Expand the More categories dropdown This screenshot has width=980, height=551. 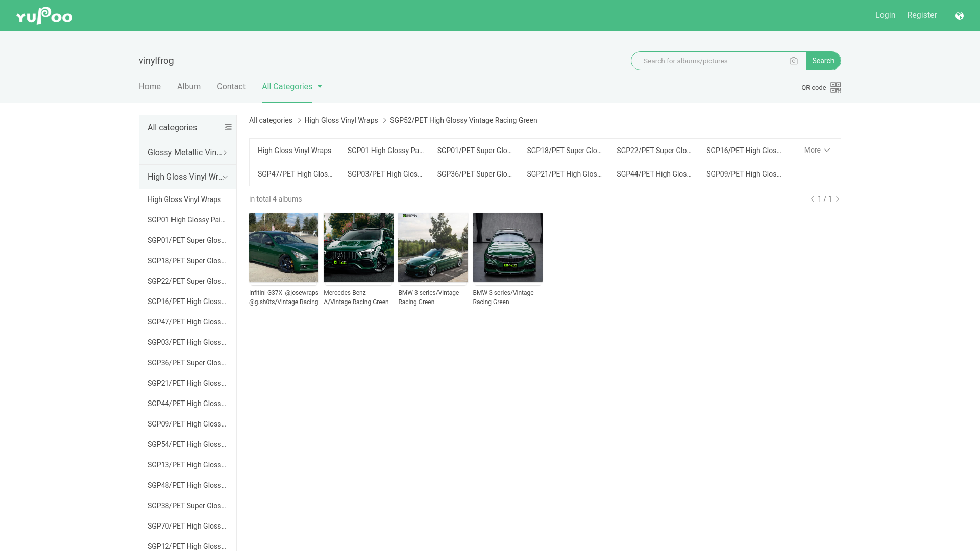tap(817, 150)
